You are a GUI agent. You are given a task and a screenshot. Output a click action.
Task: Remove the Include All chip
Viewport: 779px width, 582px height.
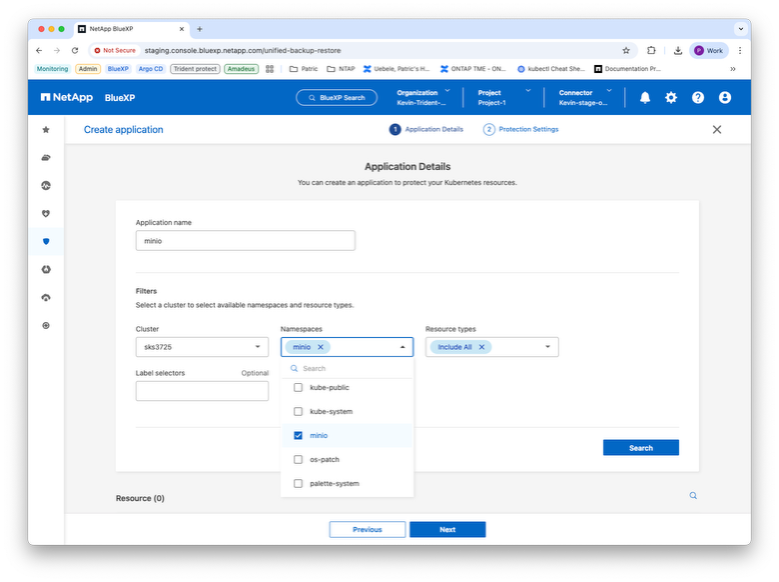(481, 347)
